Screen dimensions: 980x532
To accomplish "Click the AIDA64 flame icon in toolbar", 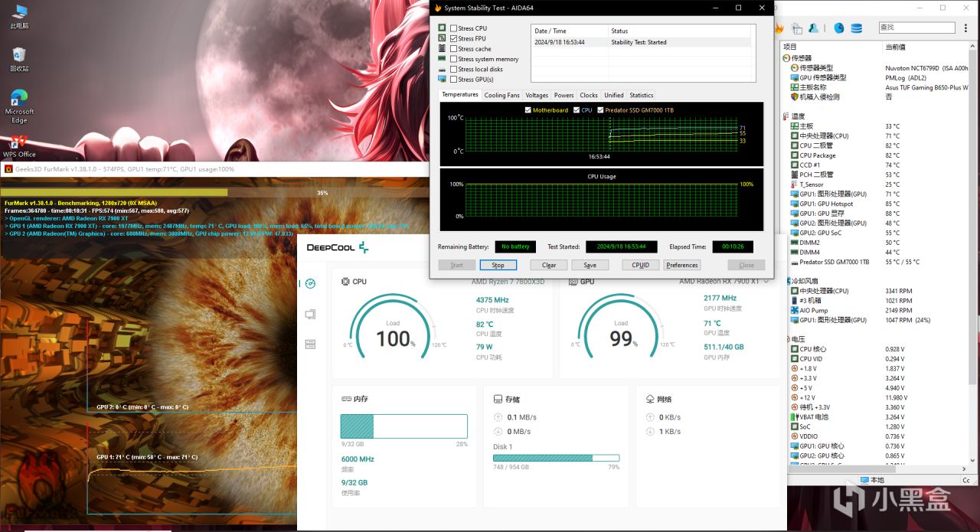I will pyautogui.click(x=779, y=28).
